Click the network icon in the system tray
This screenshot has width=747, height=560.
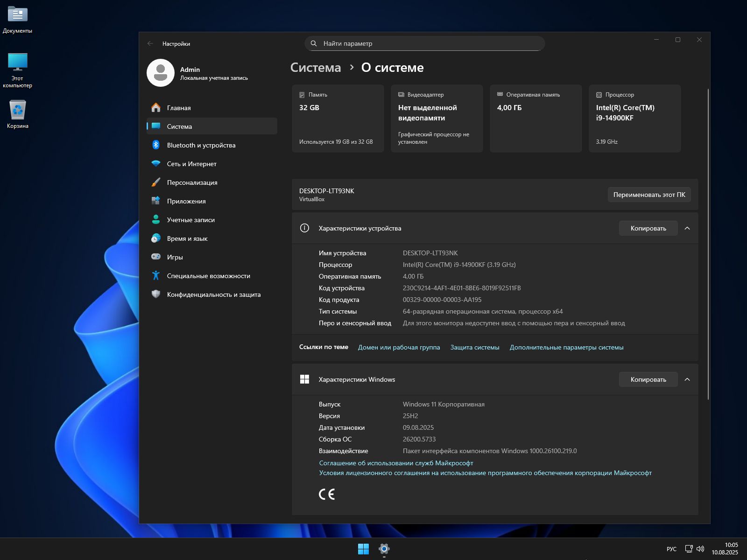pos(689,549)
